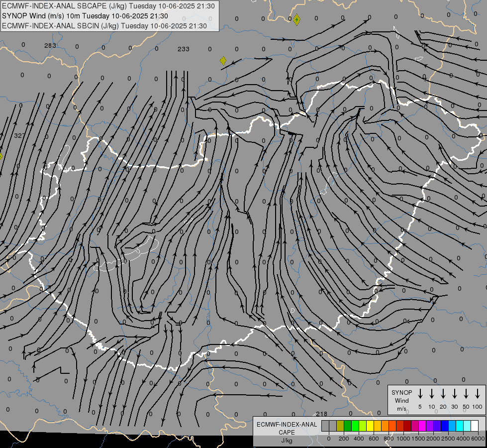
Task: Click the '6000' tick label on the CAPE scale
Action: (x=478, y=439)
